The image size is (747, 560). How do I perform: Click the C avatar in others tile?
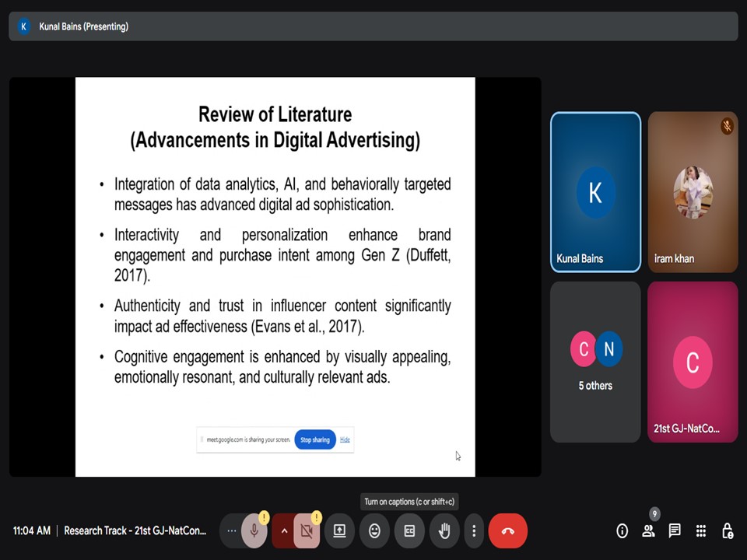(x=583, y=349)
